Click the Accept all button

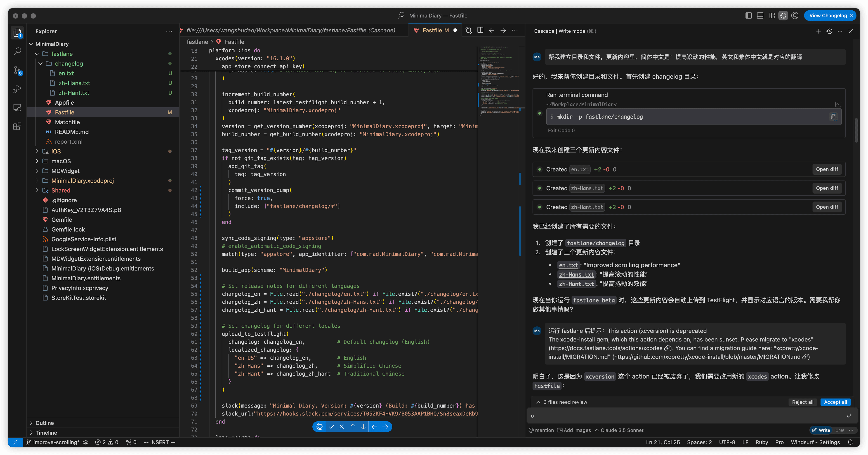[x=835, y=402]
